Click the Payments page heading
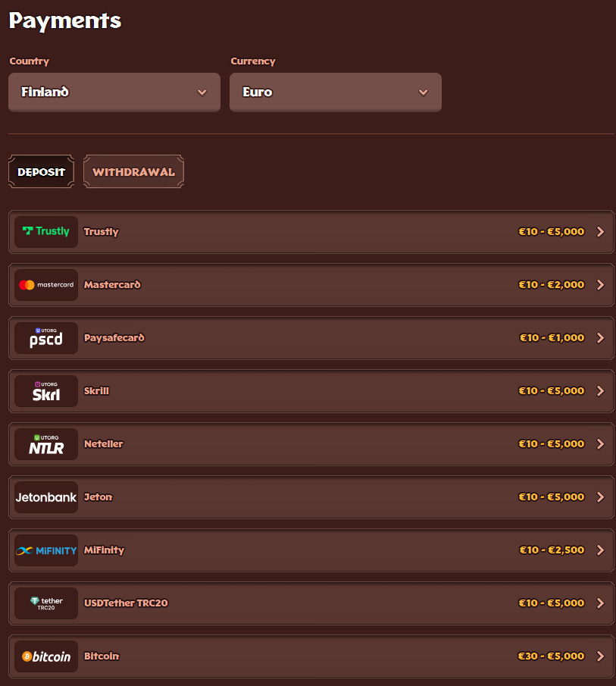Image resolution: width=616 pixels, height=686 pixels. 64,20
